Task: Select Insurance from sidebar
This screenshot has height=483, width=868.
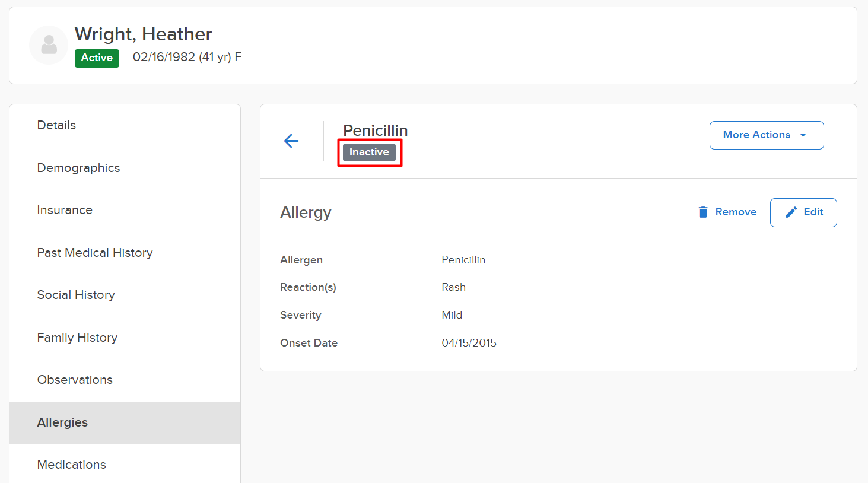Action: coord(65,210)
